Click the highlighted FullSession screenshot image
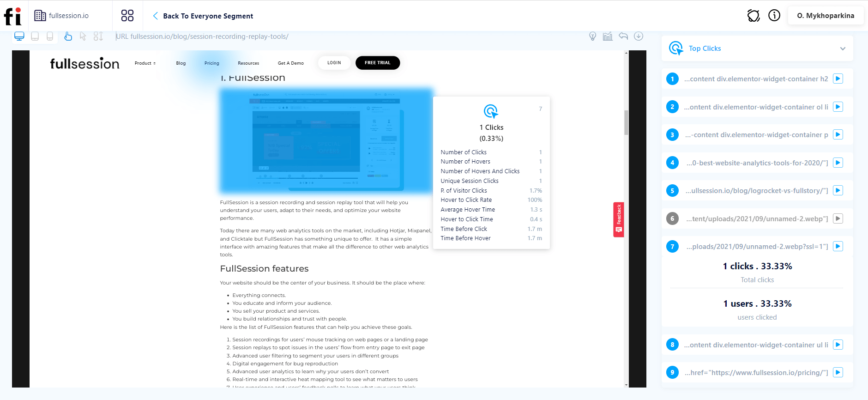This screenshot has height=400, width=868. click(326, 140)
